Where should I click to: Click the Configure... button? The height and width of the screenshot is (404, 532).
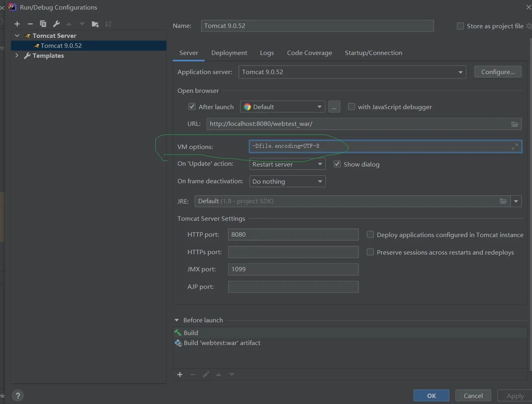tap(498, 72)
